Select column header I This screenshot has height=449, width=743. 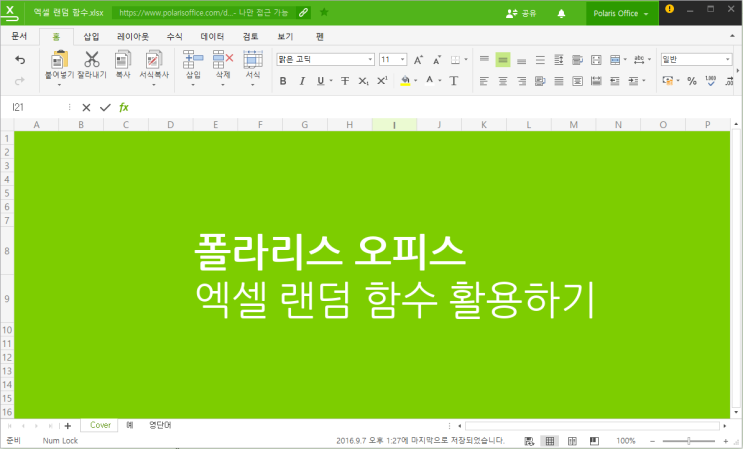click(394, 125)
